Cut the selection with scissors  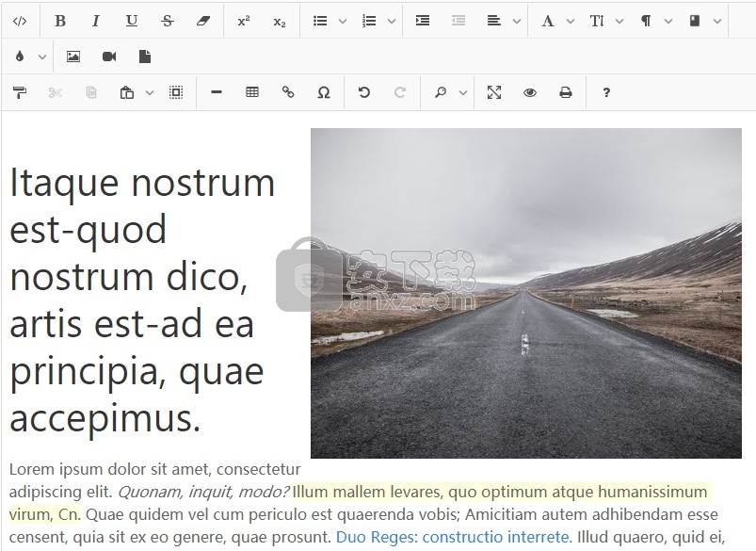click(56, 92)
